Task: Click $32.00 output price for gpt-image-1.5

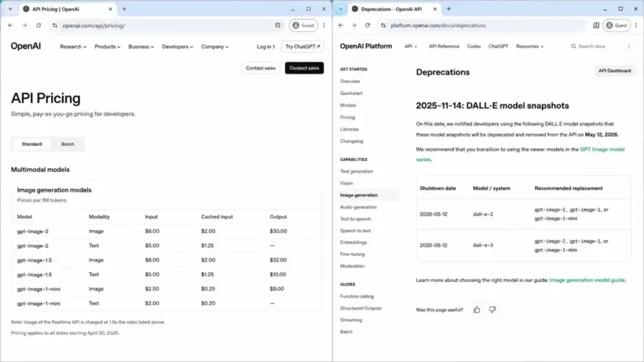Action: [278, 260]
